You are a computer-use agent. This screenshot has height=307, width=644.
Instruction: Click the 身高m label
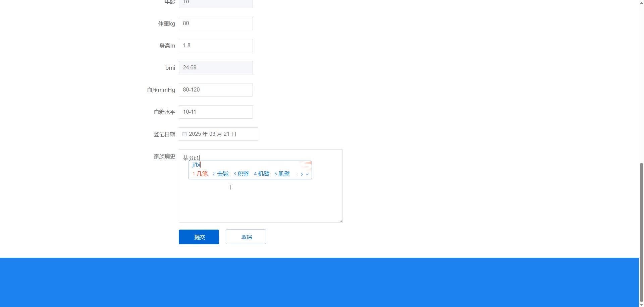tap(167, 46)
